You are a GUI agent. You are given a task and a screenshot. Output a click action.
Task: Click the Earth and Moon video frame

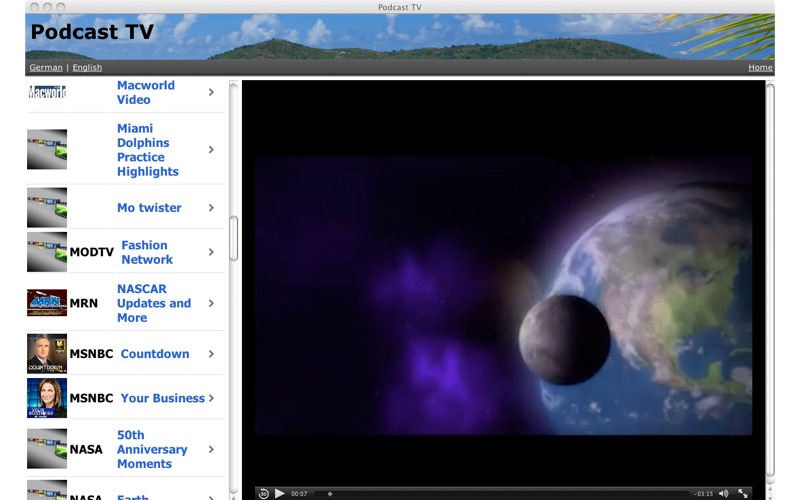[x=504, y=296]
